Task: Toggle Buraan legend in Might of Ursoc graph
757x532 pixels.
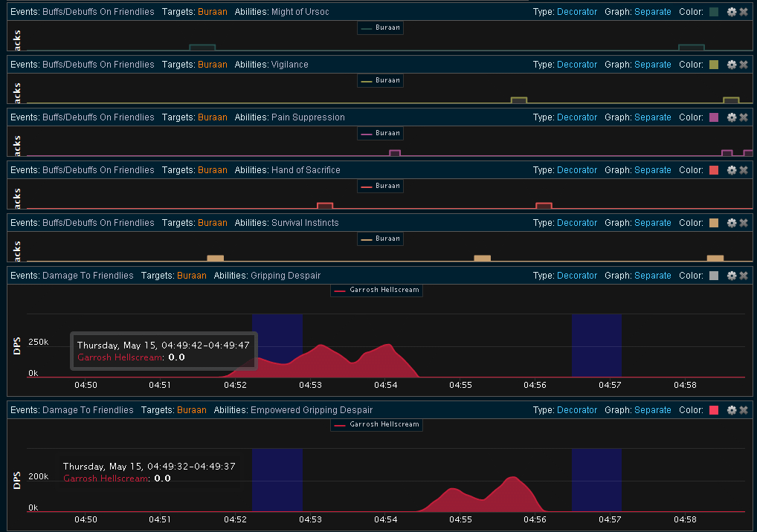Action: point(381,28)
